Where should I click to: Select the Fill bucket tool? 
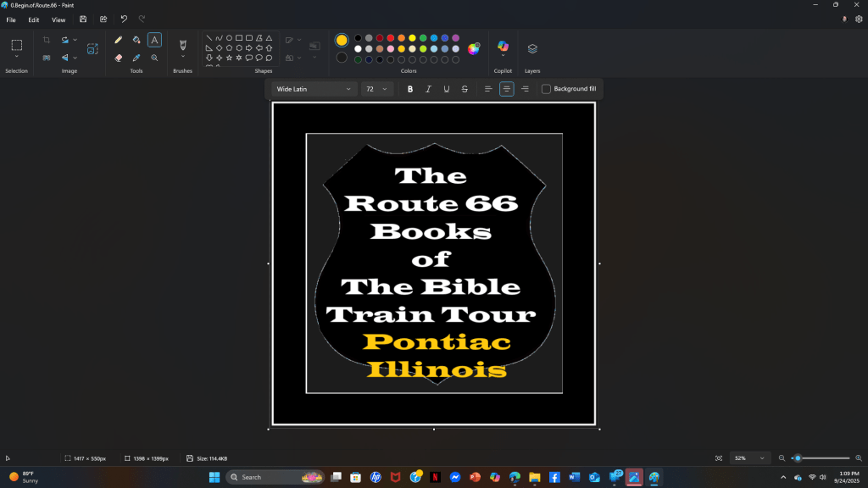coord(136,40)
